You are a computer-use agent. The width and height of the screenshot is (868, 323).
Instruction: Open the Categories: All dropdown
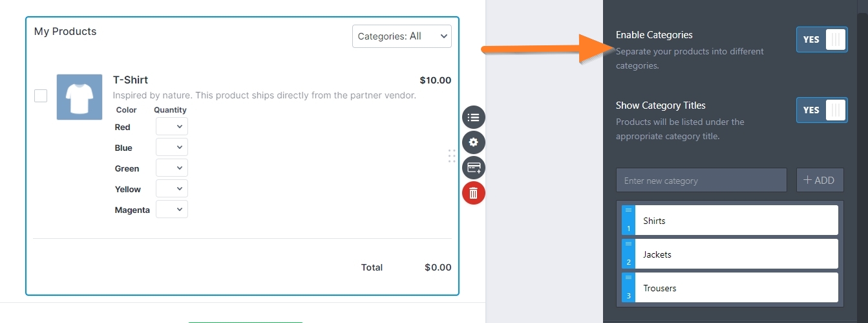click(x=402, y=36)
